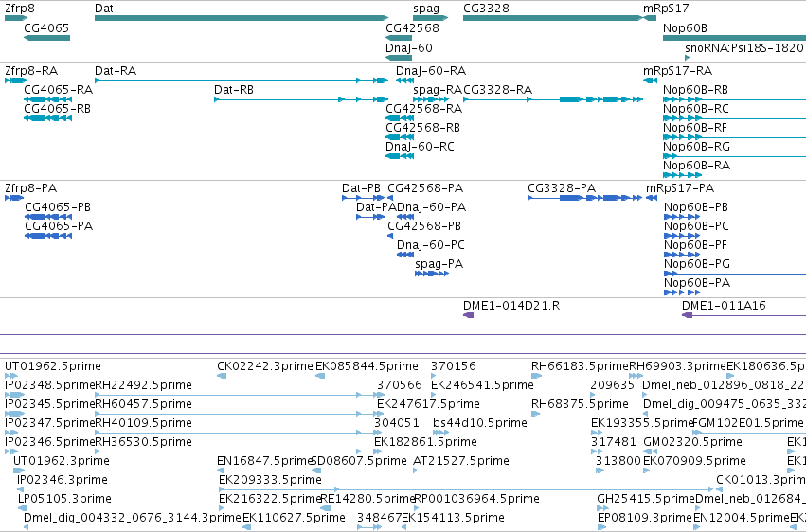Select the DME1-014D21.R feature label

(511, 306)
